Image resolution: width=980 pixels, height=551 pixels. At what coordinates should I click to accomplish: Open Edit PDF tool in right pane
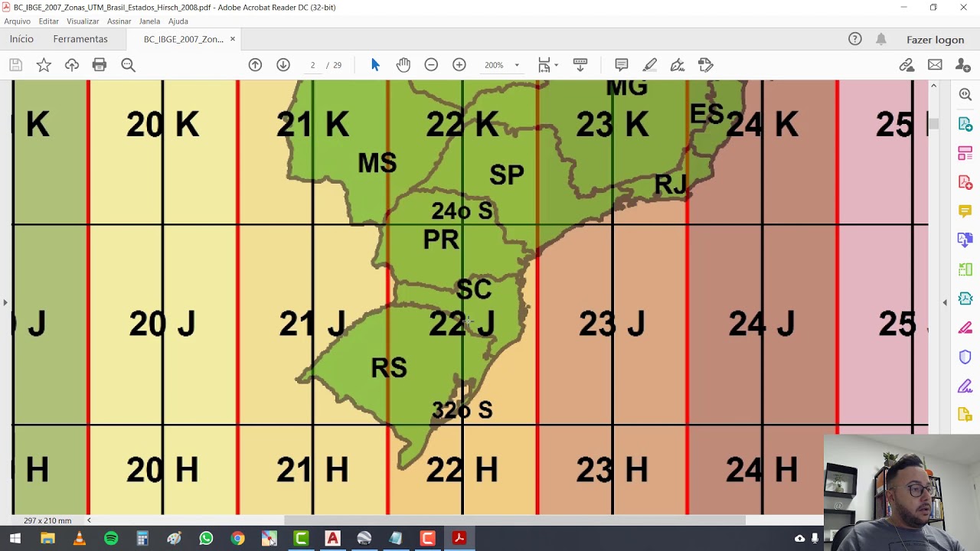(x=965, y=153)
